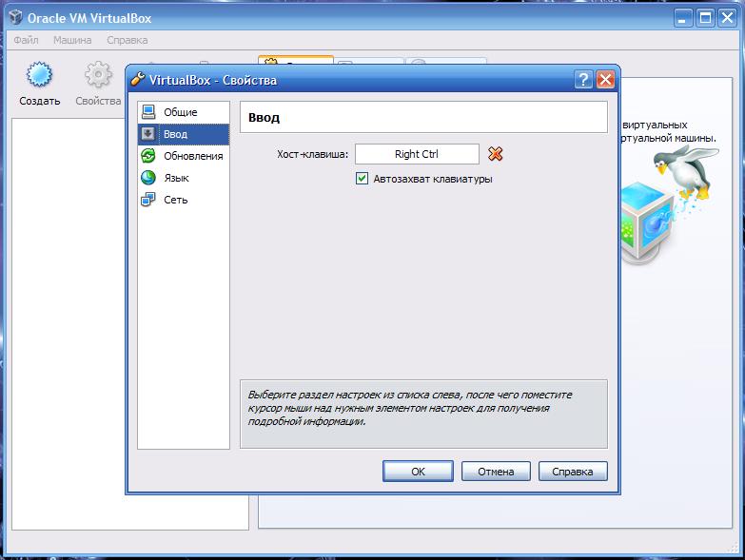The image size is (745, 560).
Task: Click the wrench icon in dialog title
Action: [x=138, y=79]
